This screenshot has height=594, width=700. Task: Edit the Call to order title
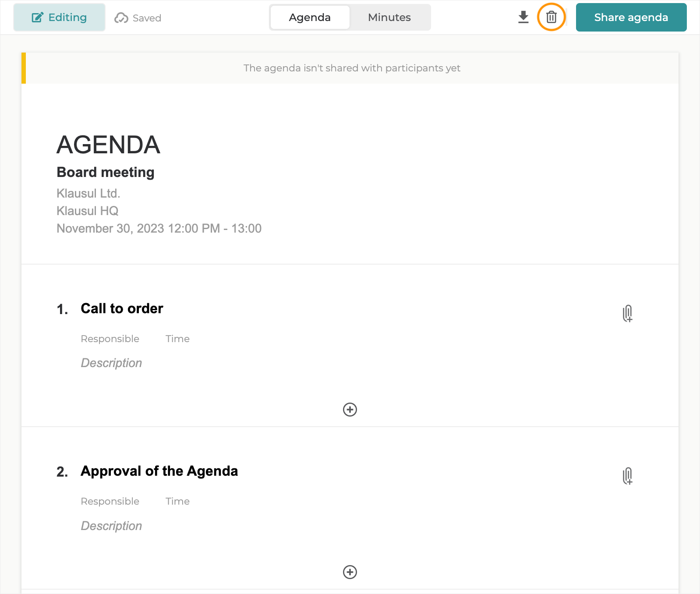pos(122,308)
